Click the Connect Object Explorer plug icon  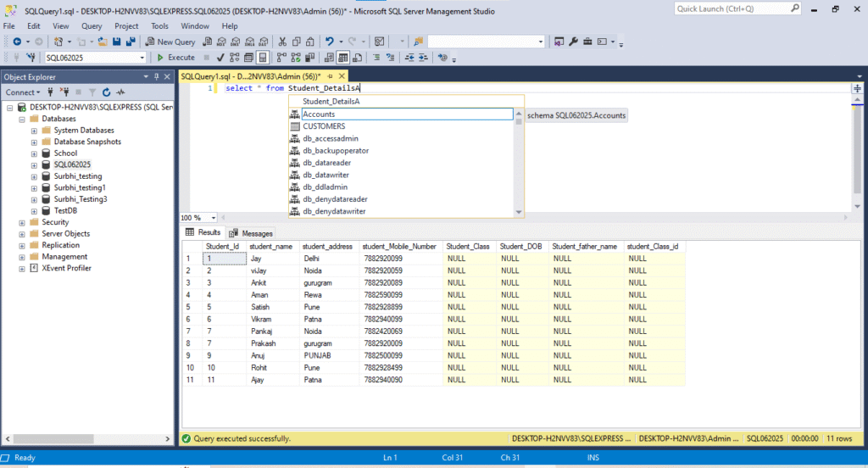coord(50,92)
